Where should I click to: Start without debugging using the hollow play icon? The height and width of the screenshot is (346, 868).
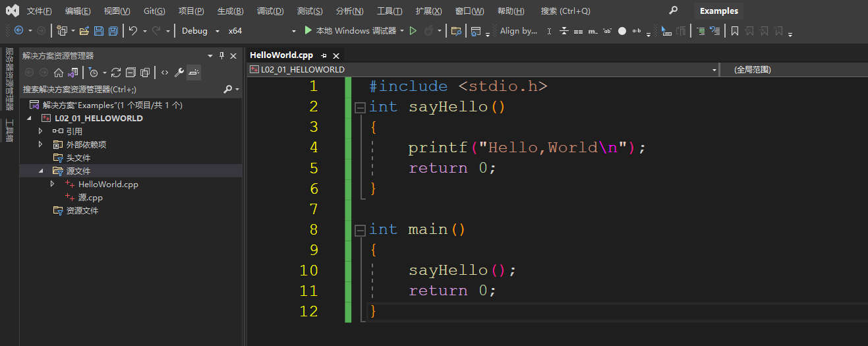tap(413, 30)
